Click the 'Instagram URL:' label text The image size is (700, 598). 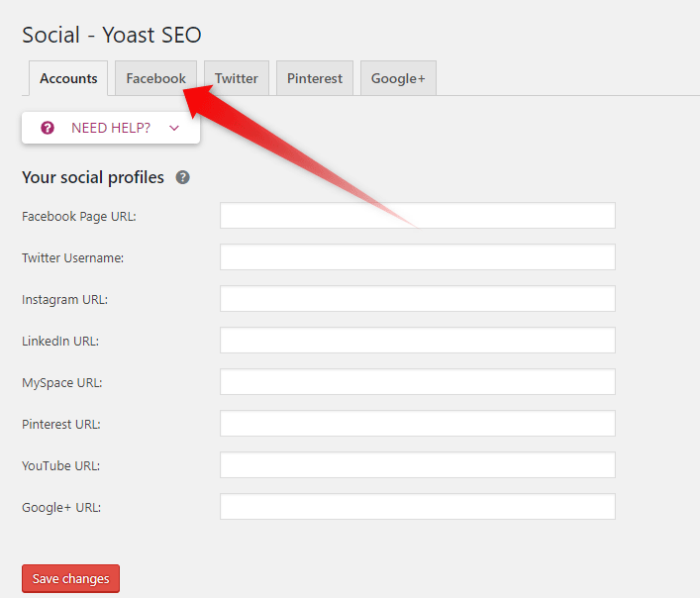coord(64,299)
